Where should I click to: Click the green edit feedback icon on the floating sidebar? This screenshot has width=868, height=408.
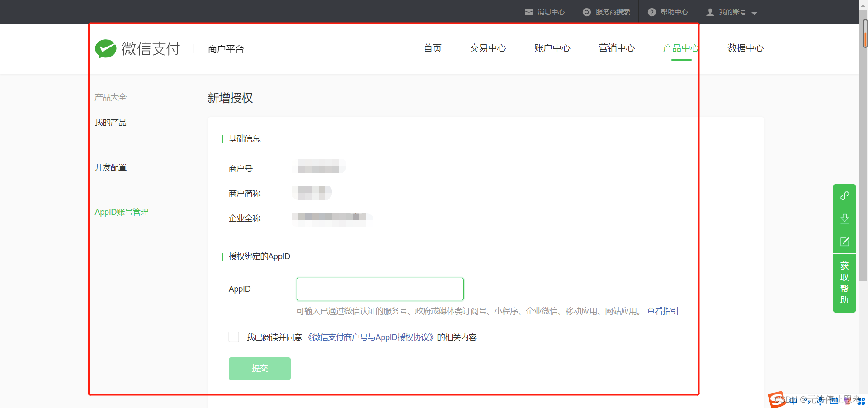(844, 242)
